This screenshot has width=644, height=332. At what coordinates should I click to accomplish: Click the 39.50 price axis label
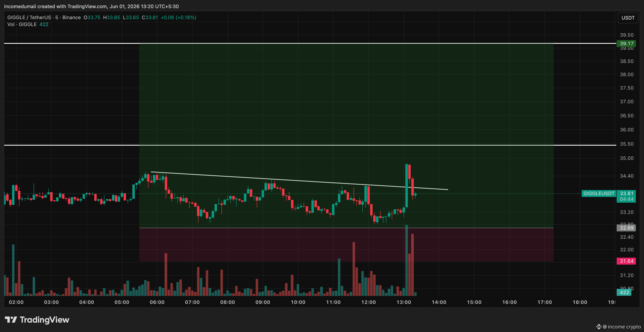pos(626,35)
